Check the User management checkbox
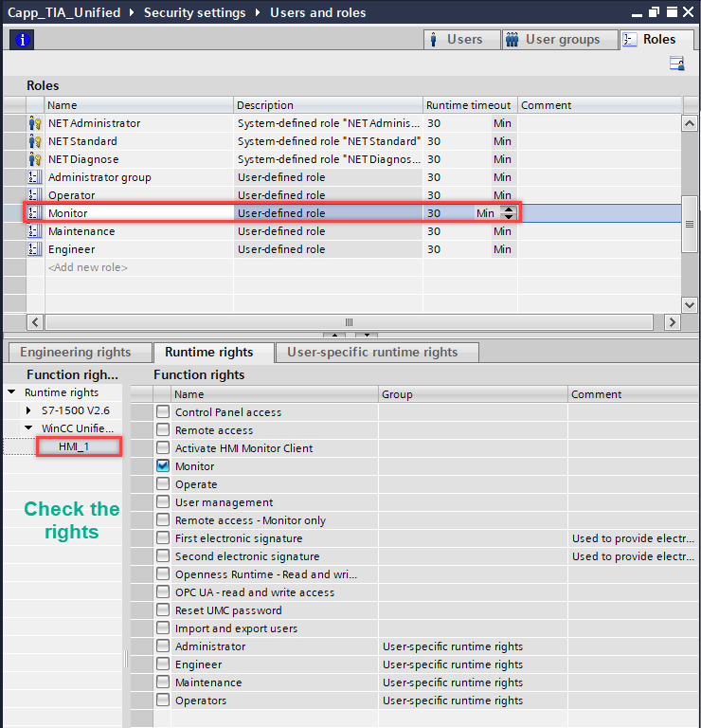 [163, 502]
